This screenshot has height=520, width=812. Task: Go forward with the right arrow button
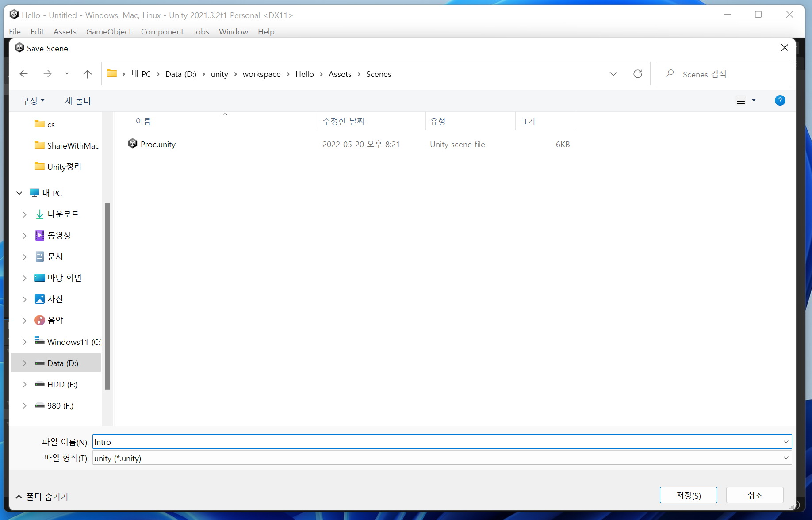[x=47, y=74]
